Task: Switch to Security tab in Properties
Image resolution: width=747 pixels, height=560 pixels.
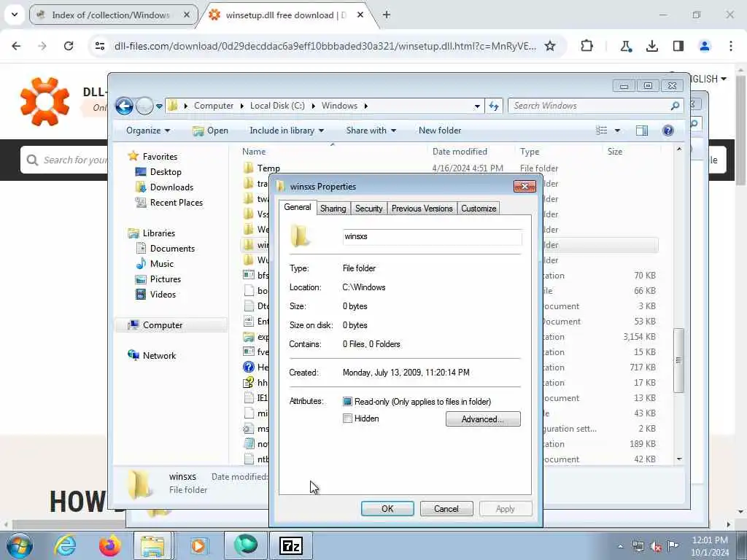Action: [368, 209]
